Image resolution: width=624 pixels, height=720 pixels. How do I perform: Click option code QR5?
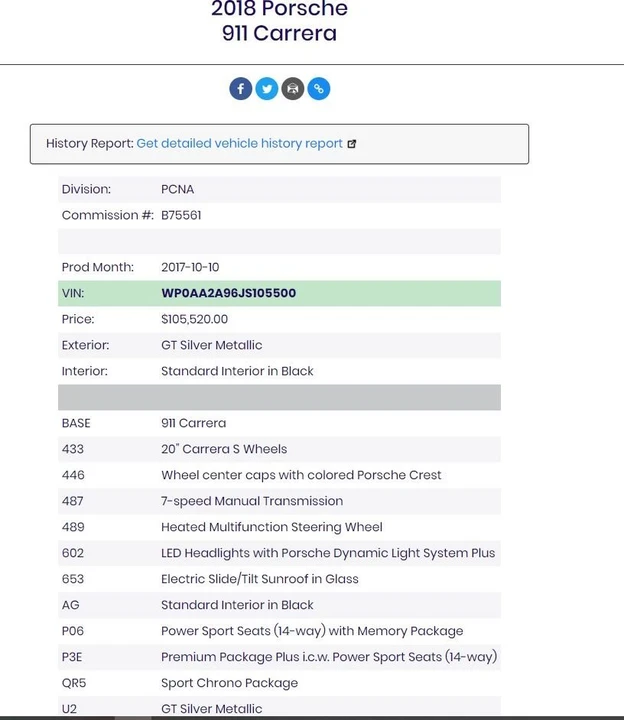74,683
